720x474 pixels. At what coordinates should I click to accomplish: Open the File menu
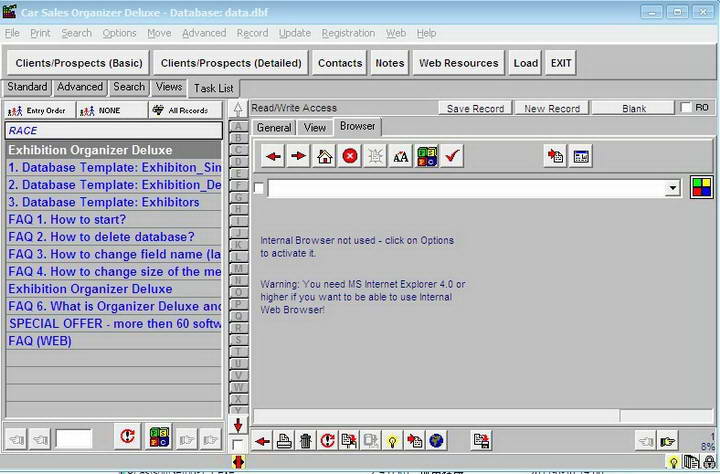click(x=12, y=33)
